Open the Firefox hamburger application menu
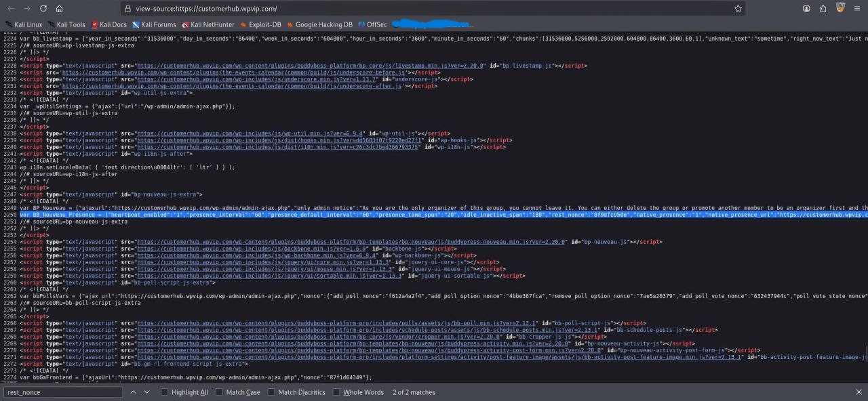The width and height of the screenshot is (868, 401). pyautogui.click(x=856, y=9)
